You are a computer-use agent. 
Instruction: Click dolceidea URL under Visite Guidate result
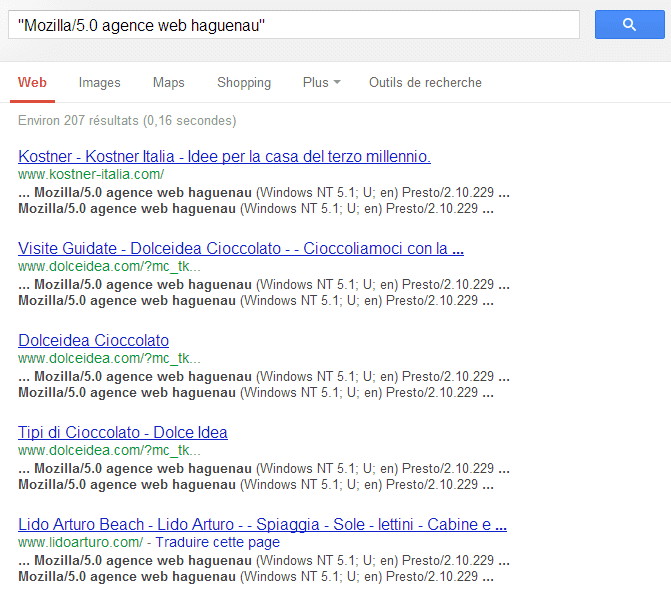(x=109, y=266)
